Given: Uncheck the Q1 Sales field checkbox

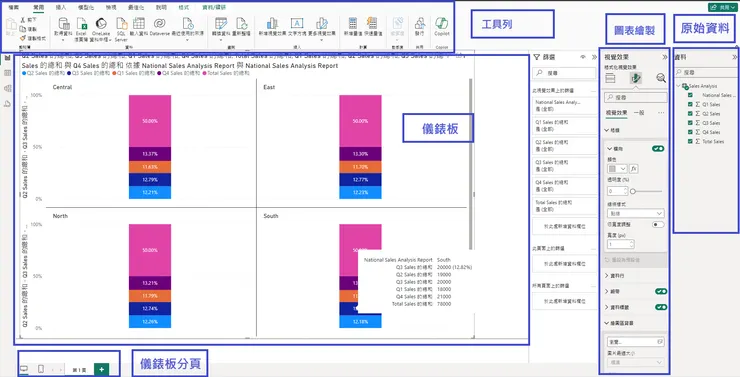Looking at the screenshot, I should click(690, 104).
